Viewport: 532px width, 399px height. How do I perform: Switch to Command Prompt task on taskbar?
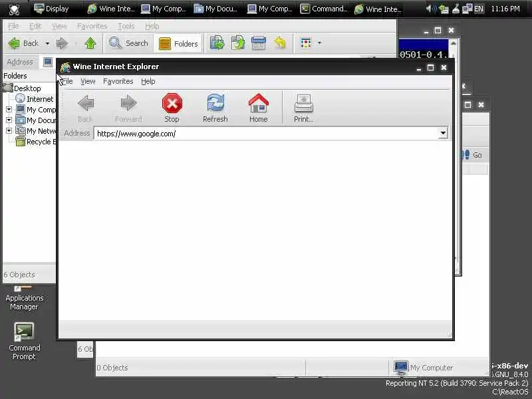click(x=324, y=9)
